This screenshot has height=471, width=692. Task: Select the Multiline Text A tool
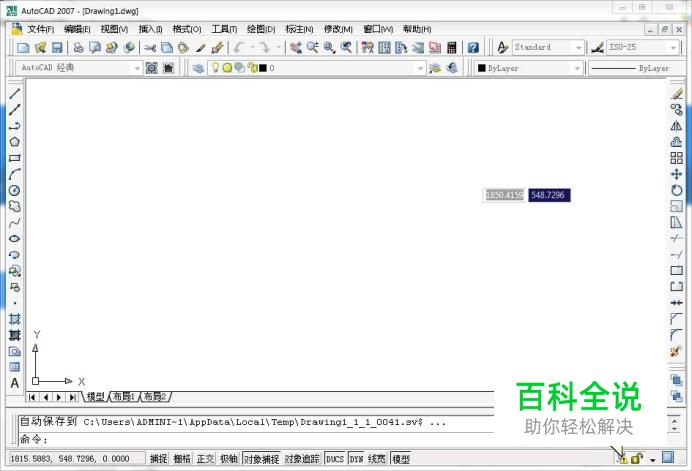(15, 383)
